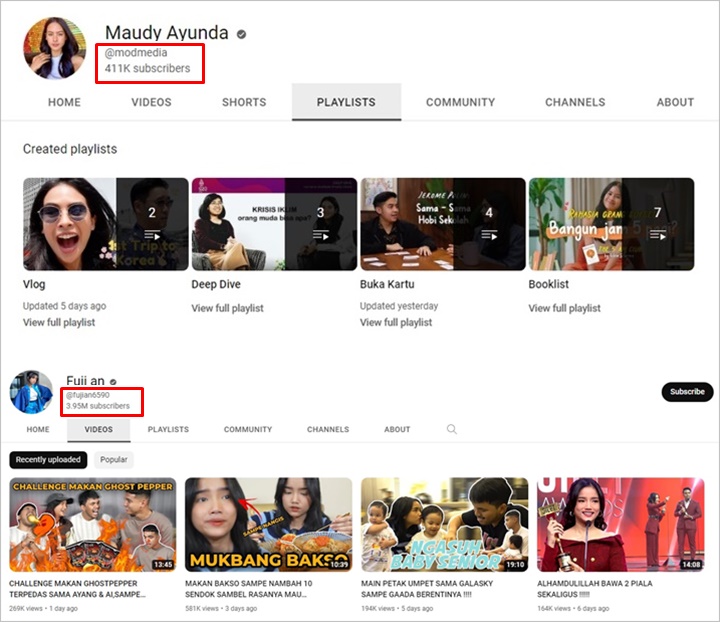This screenshot has width=720, height=622.
Task: View full playlist under Booklist
Action: coord(565,308)
